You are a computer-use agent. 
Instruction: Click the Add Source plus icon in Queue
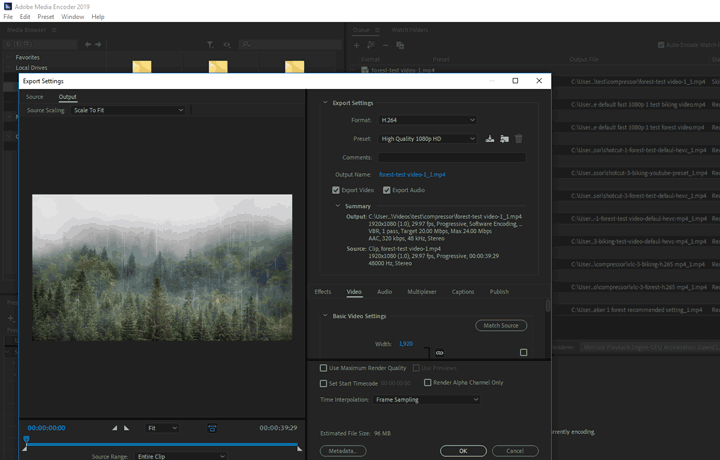pos(356,45)
